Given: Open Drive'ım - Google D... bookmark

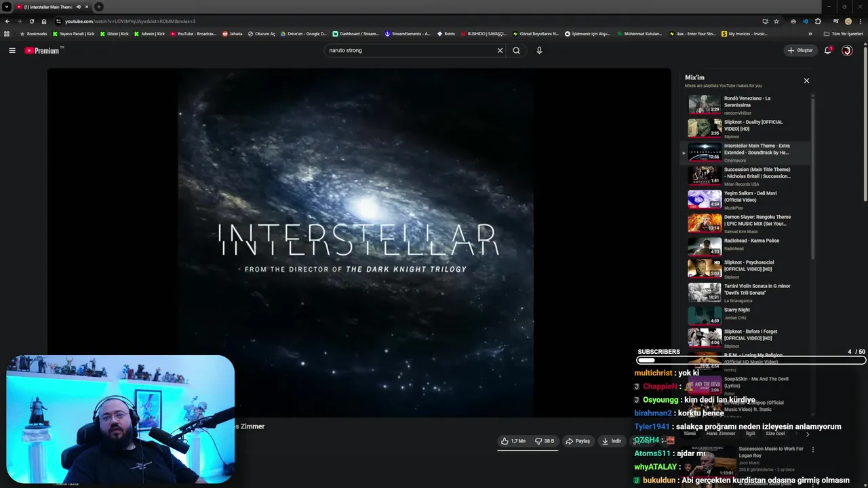Looking at the screenshot, I should pos(303,33).
